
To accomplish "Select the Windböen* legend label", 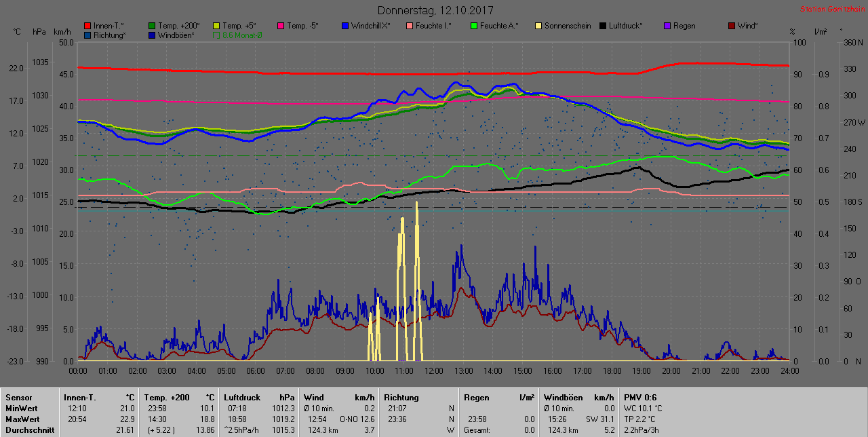I will [x=176, y=35].
